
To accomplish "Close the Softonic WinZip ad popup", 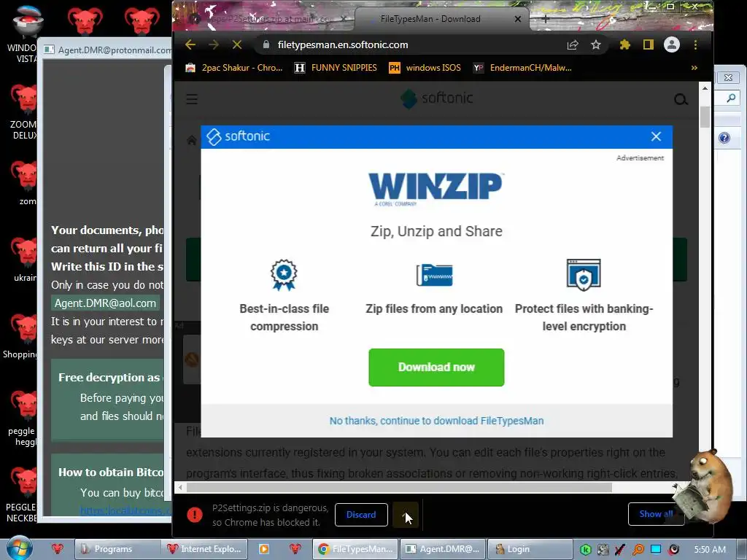I will coord(656,136).
